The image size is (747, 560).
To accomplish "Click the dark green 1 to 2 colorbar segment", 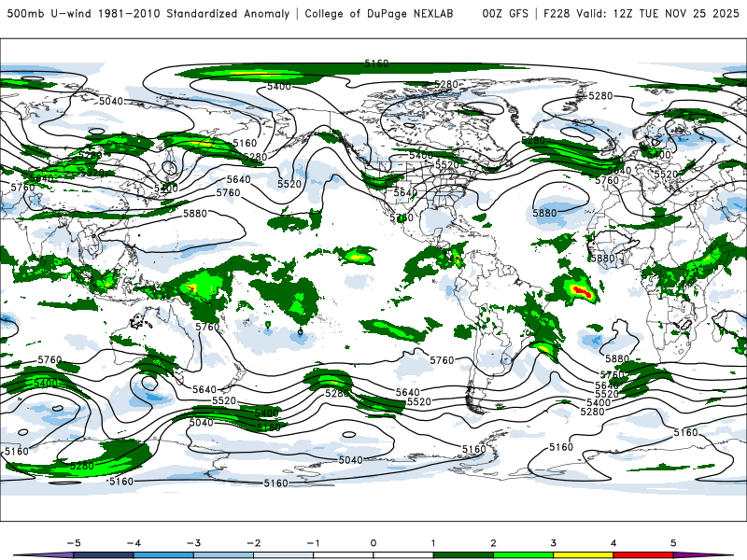I will [463, 555].
